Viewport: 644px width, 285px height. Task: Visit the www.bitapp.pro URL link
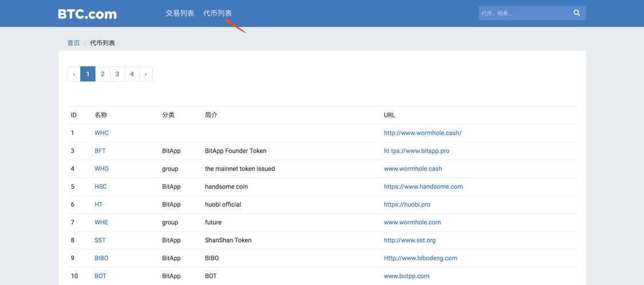(x=417, y=151)
